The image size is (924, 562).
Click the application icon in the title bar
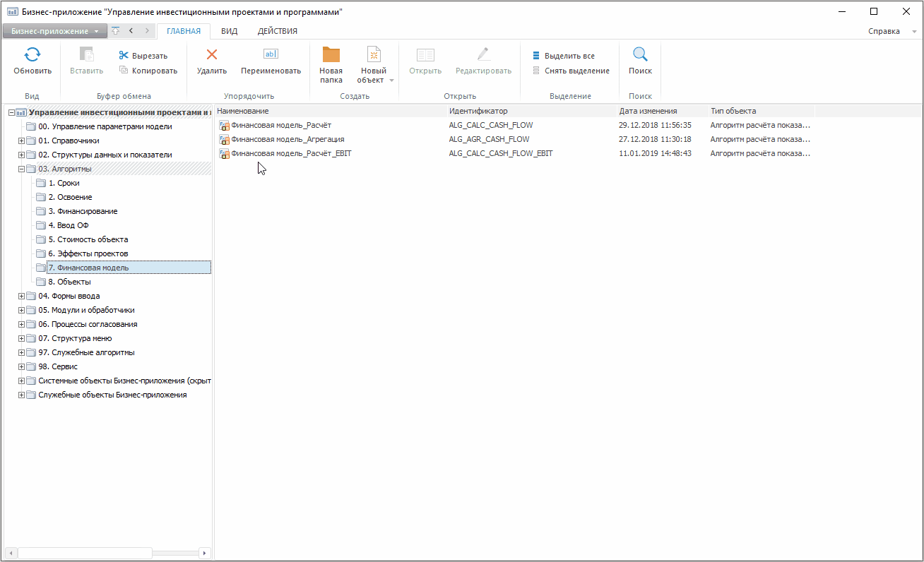click(x=12, y=11)
